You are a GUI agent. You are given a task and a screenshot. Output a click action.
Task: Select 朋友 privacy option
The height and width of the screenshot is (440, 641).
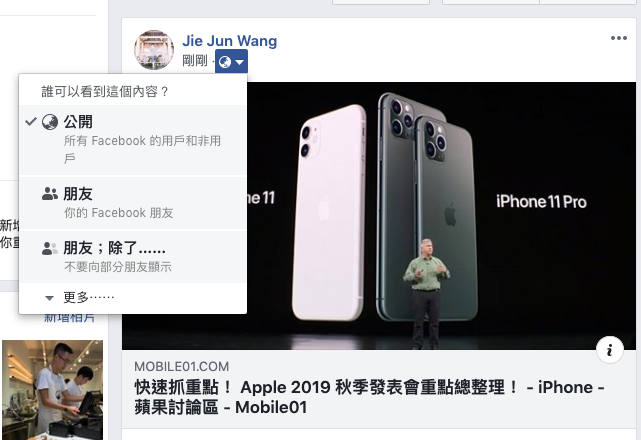(133, 203)
